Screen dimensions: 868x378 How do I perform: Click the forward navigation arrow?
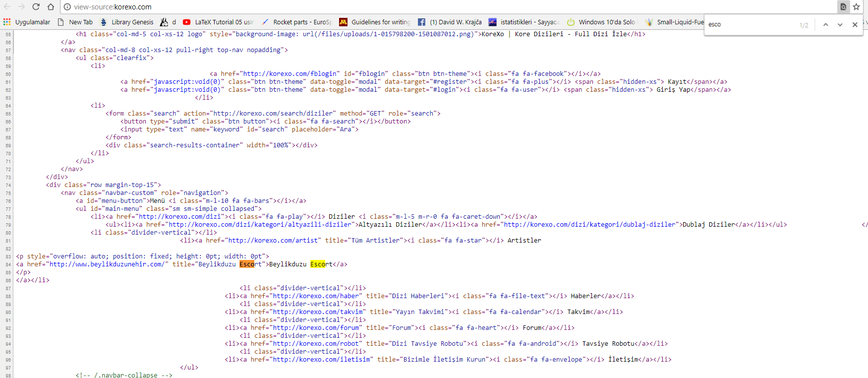pos(21,7)
